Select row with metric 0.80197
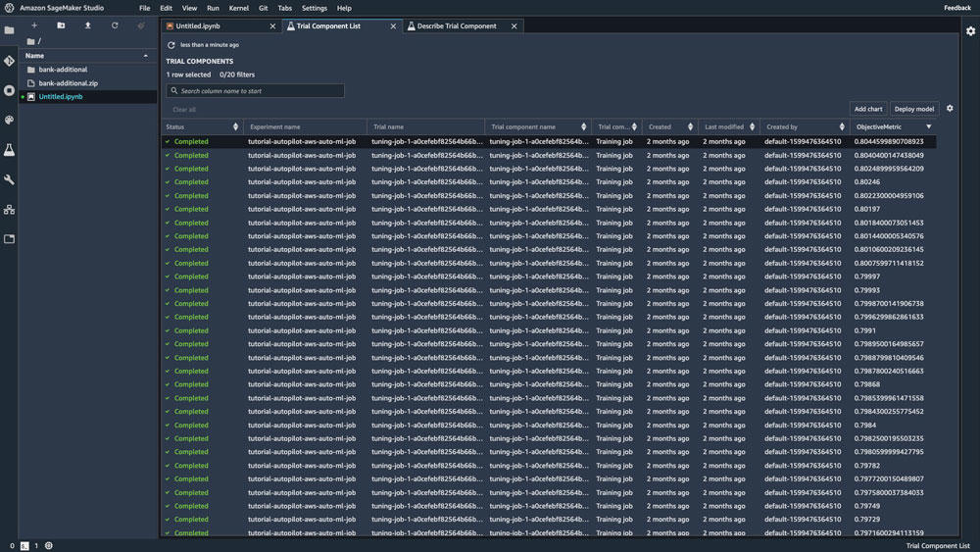This screenshot has width=980, height=552. (x=549, y=209)
